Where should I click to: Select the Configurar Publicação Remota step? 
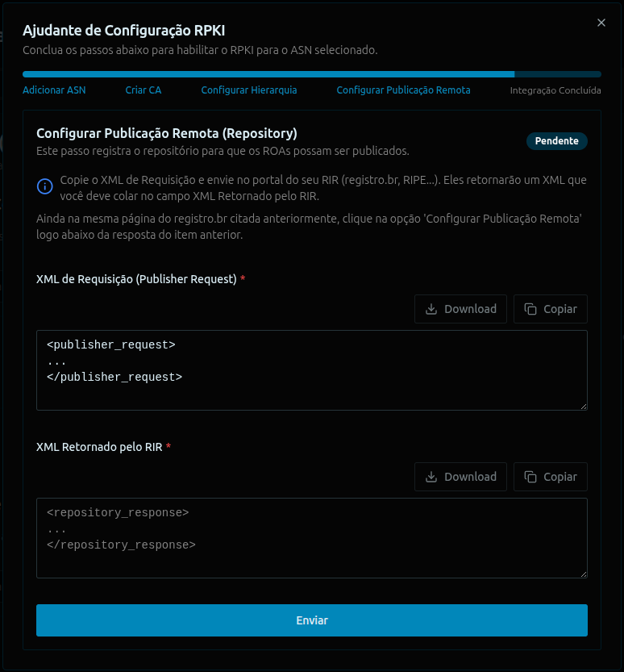click(403, 90)
